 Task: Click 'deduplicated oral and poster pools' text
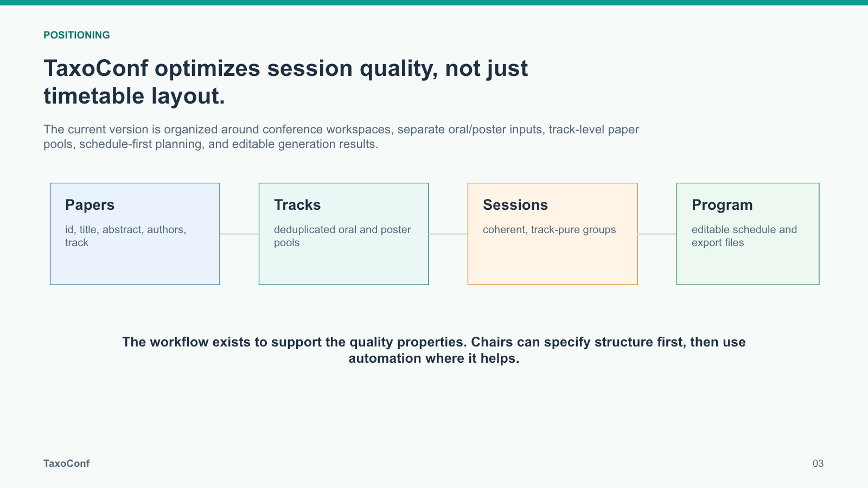(x=342, y=236)
